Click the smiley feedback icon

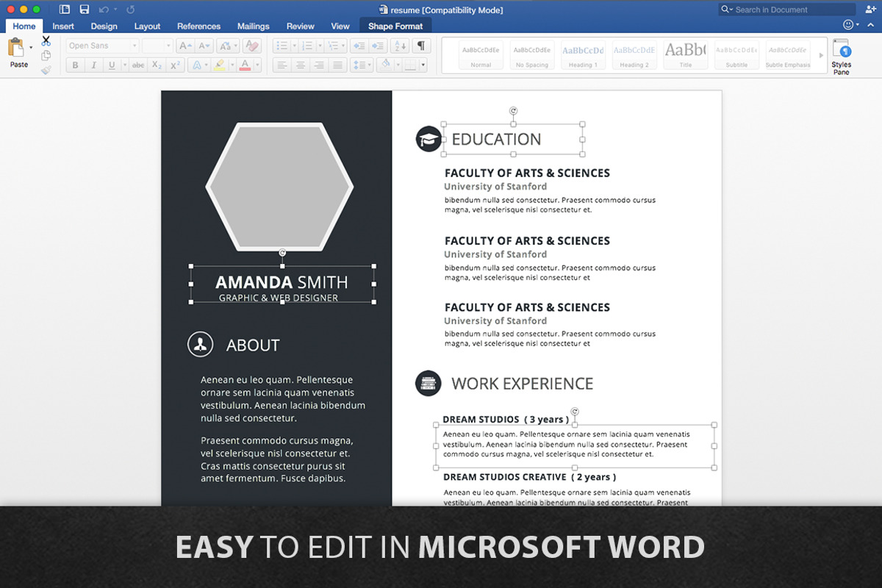click(x=848, y=24)
